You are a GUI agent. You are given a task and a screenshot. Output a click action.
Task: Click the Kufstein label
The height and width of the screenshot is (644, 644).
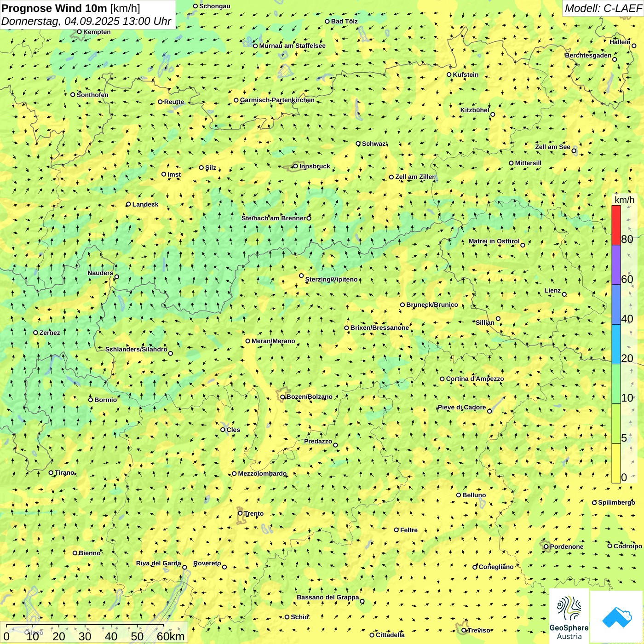(466, 75)
